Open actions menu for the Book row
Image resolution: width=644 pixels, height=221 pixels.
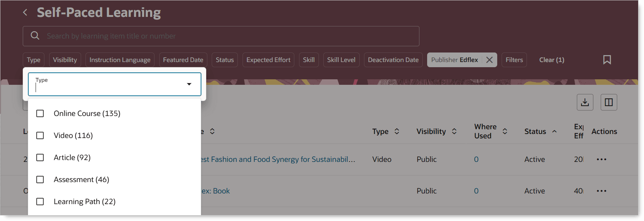pyautogui.click(x=601, y=191)
